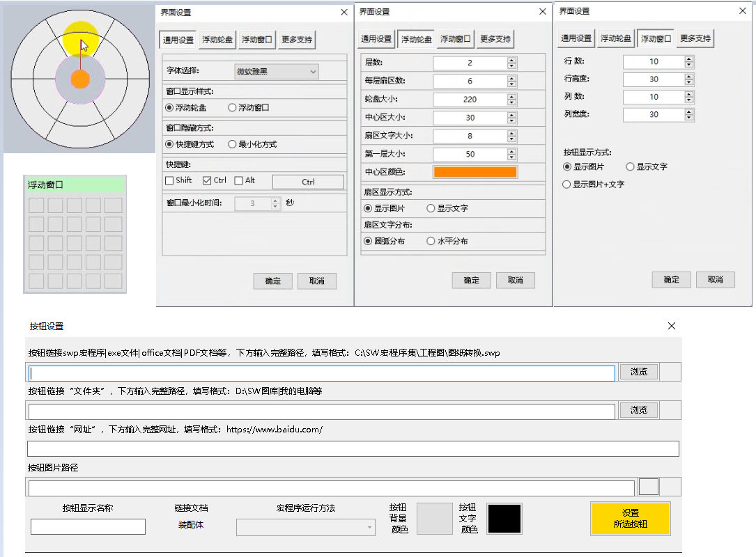Adjust the 轮盘大小 stepper arrows

tap(511, 100)
